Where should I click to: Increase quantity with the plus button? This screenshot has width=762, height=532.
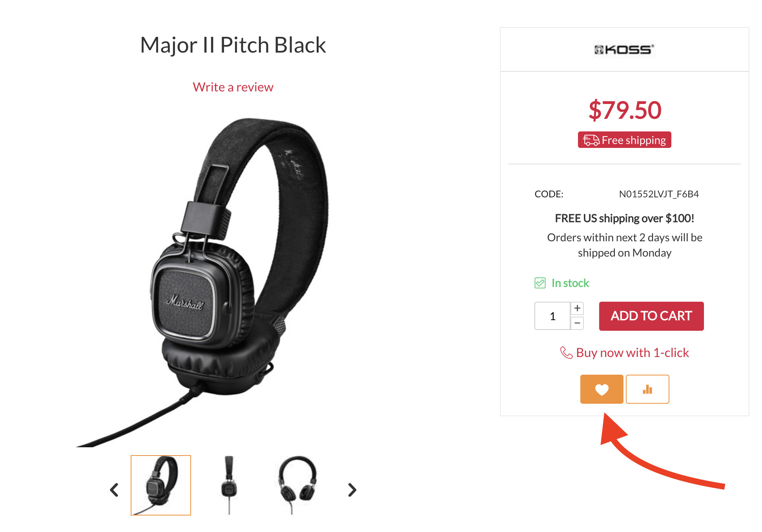tap(577, 308)
